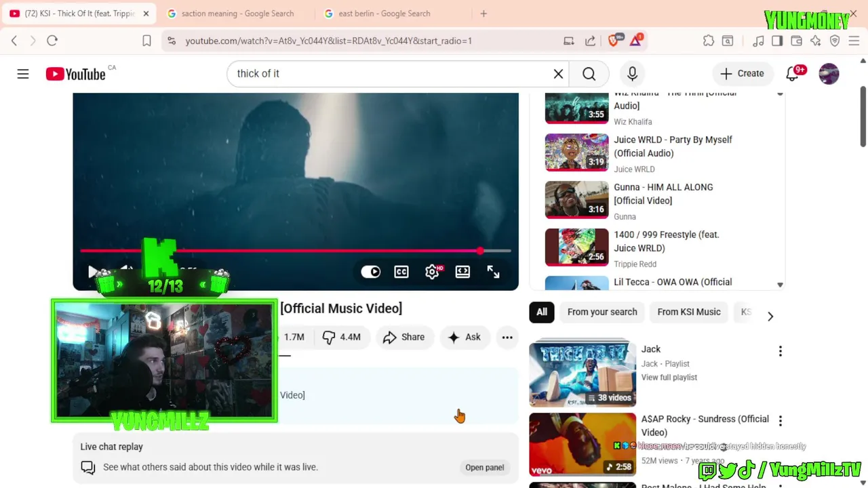Select From KSI Music chip
This screenshot has width=868, height=488.
(689, 312)
